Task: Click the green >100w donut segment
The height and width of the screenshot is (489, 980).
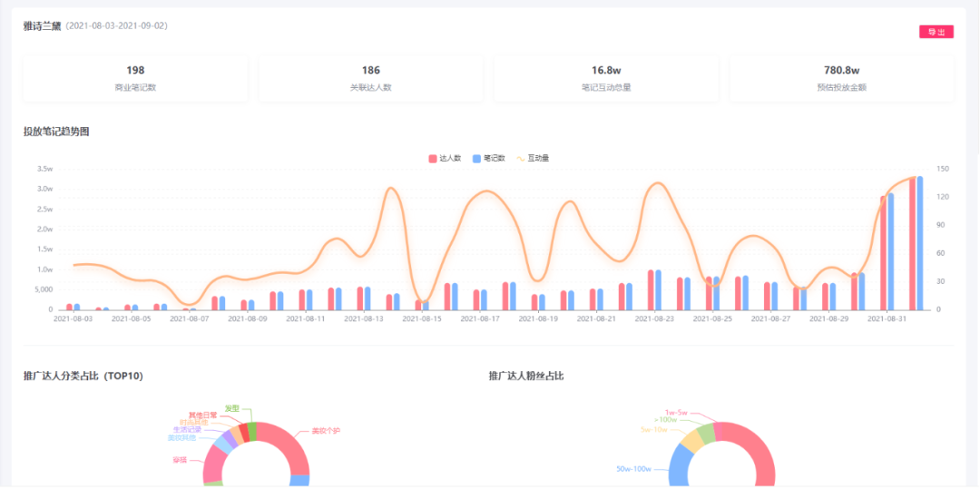Action: coord(708,434)
